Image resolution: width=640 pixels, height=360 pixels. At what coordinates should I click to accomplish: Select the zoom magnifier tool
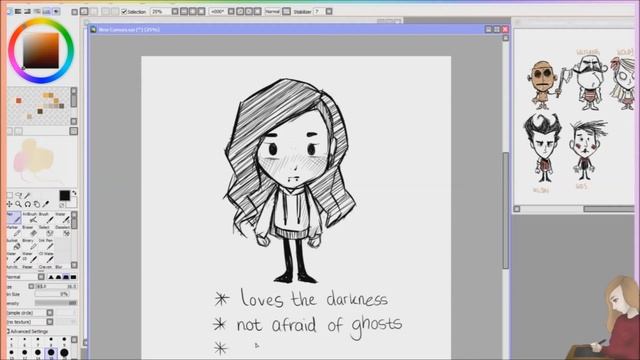pyautogui.click(x=18, y=204)
